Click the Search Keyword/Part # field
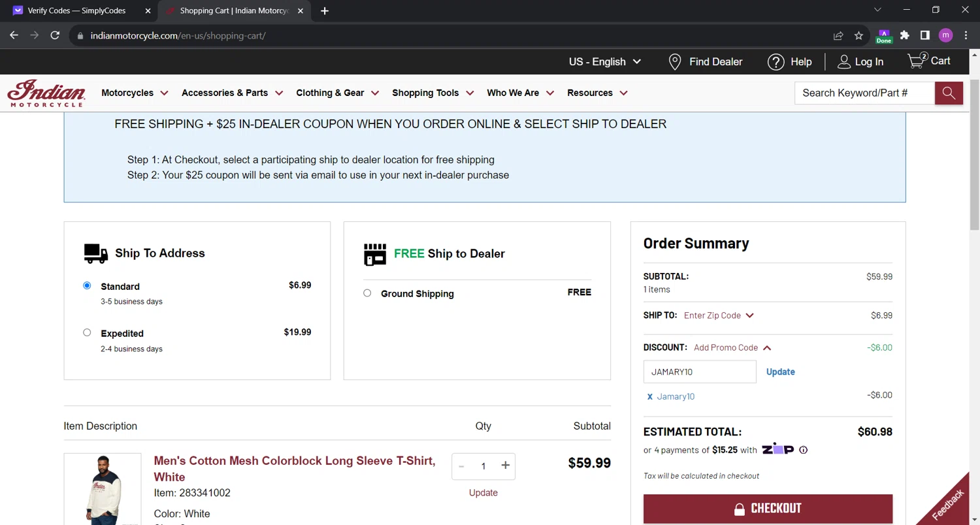Image resolution: width=980 pixels, height=525 pixels. tap(864, 93)
